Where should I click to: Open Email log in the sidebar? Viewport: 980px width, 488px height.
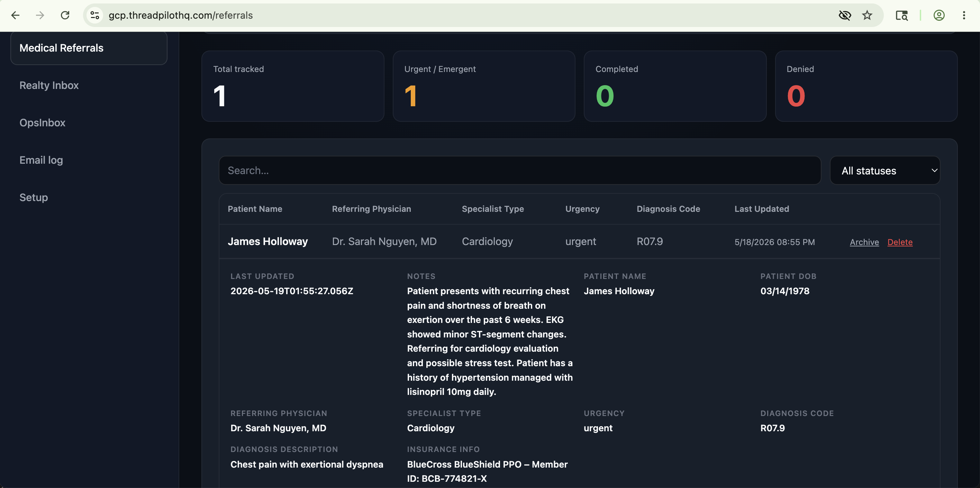coord(41,160)
